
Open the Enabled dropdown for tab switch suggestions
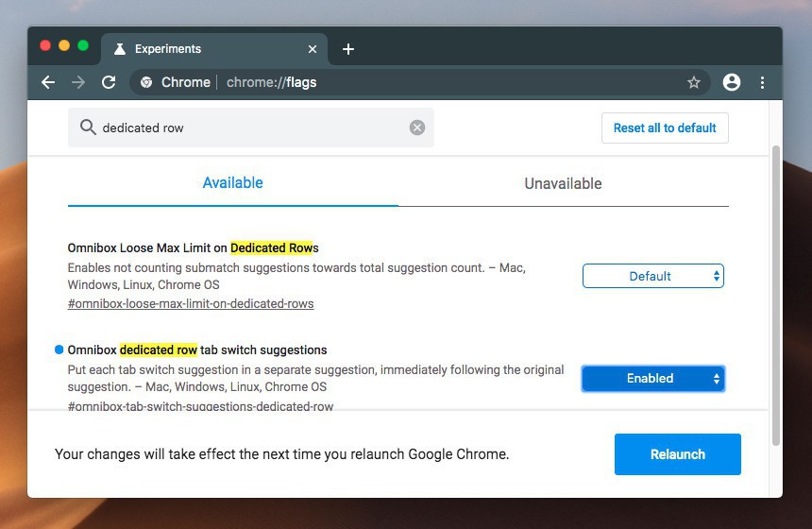point(653,378)
